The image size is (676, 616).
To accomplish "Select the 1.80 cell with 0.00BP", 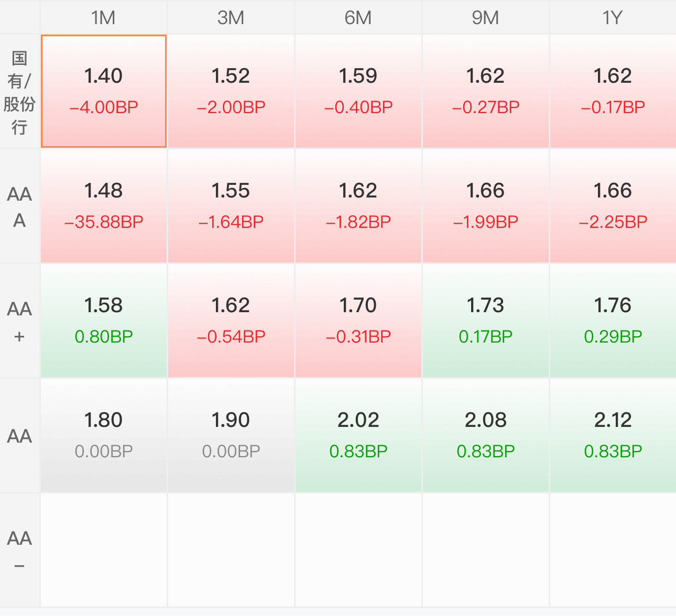I will click(104, 435).
